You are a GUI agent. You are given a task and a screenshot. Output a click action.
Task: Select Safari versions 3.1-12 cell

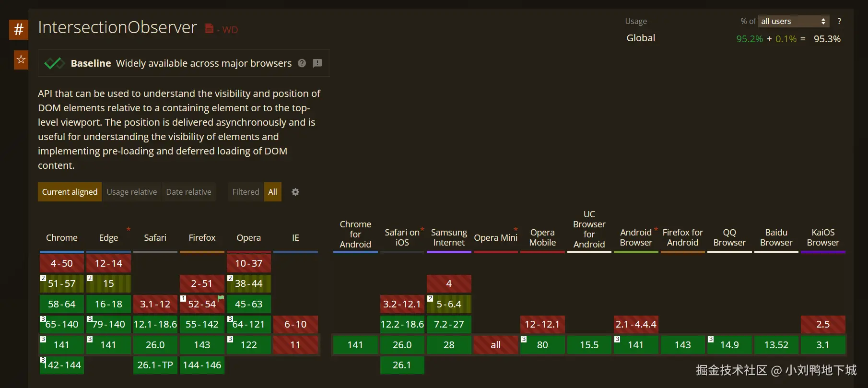click(x=155, y=304)
